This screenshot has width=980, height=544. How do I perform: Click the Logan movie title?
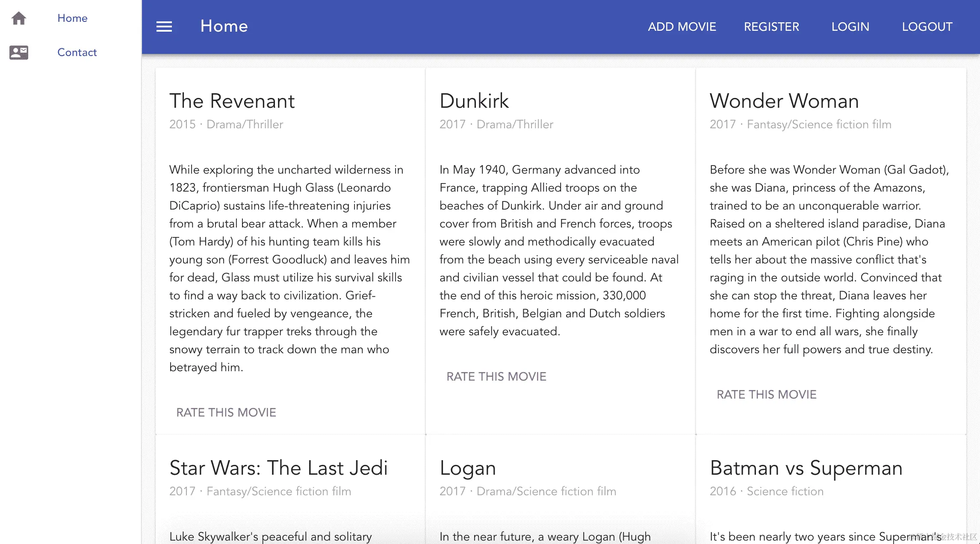tap(468, 468)
